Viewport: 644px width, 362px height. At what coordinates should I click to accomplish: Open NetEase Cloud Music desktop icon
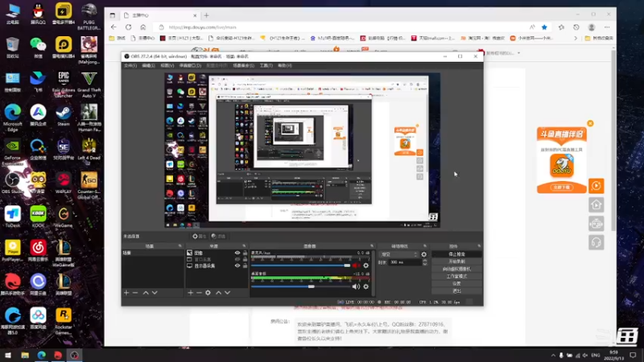point(38,250)
